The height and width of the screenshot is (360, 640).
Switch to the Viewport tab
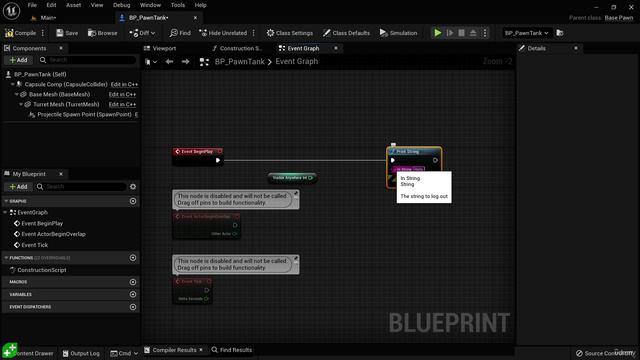[160, 48]
